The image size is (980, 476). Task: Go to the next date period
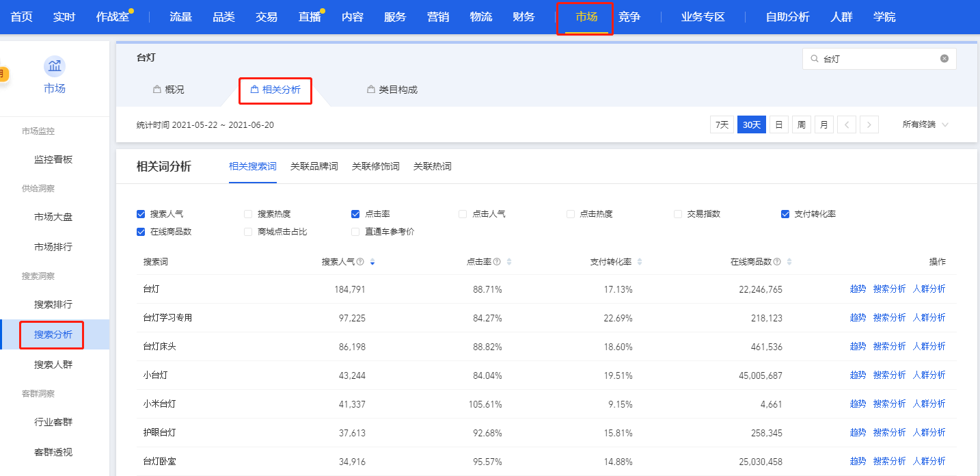(869, 124)
